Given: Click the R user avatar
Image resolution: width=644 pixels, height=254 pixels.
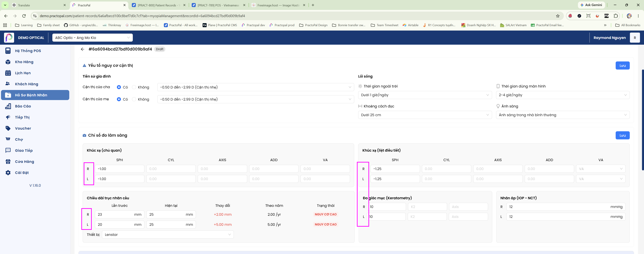Looking at the screenshot, I should click(x=634, y=38).
